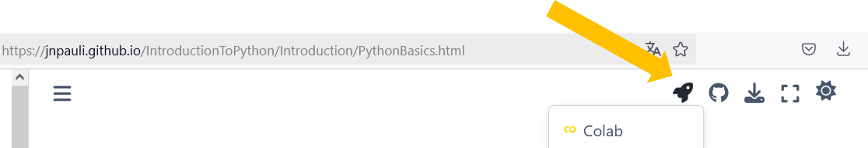Click the page download icon beside GitHub
This screenshot has width=868, height=148.
(754, 92)
